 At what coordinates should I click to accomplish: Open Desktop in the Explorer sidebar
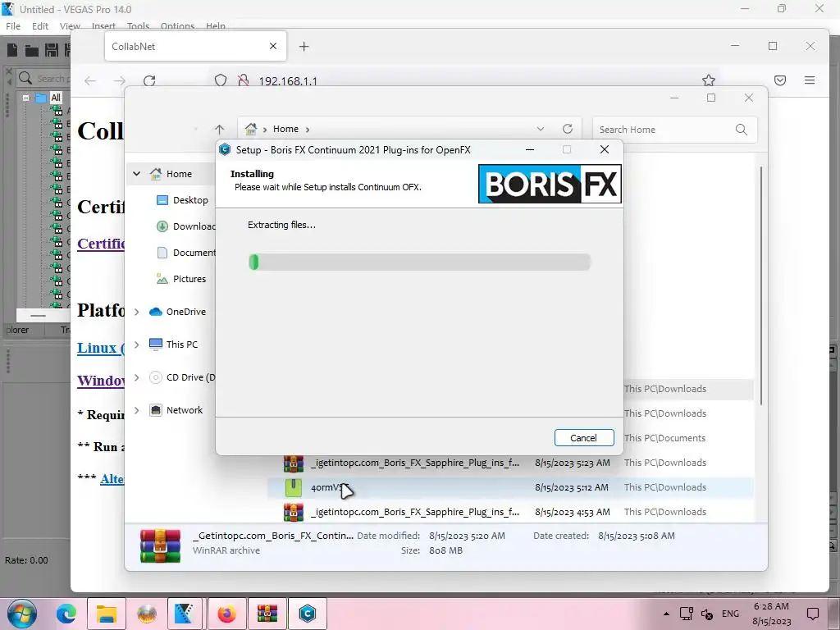pos(189,200)
